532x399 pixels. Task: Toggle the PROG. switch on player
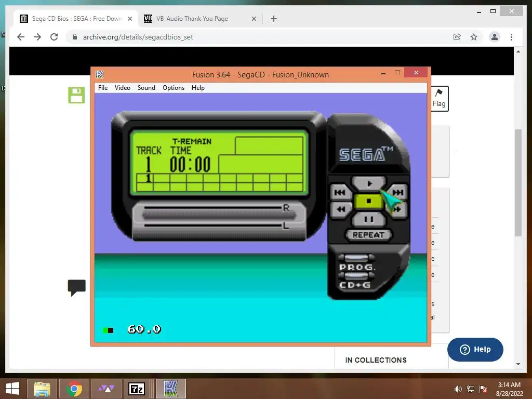point(356,258)
